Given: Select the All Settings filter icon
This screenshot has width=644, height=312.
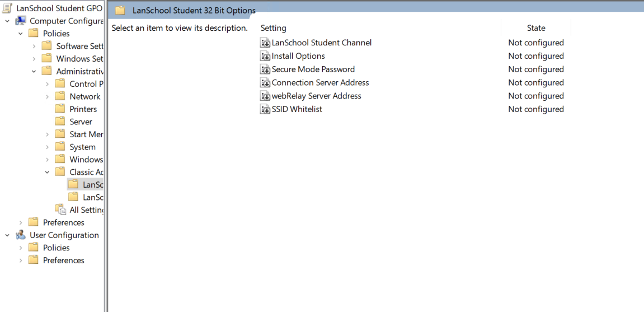Looking at the screenshot, I should [60, 209].
